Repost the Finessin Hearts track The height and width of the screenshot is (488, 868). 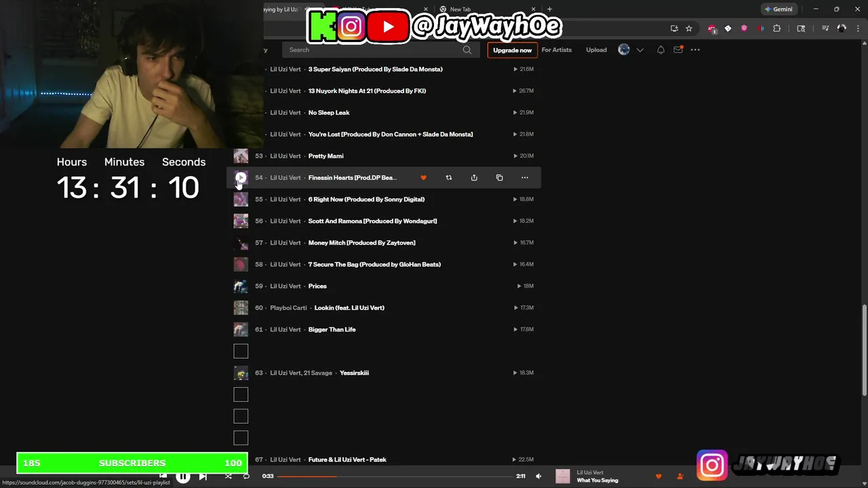point(448,178)
